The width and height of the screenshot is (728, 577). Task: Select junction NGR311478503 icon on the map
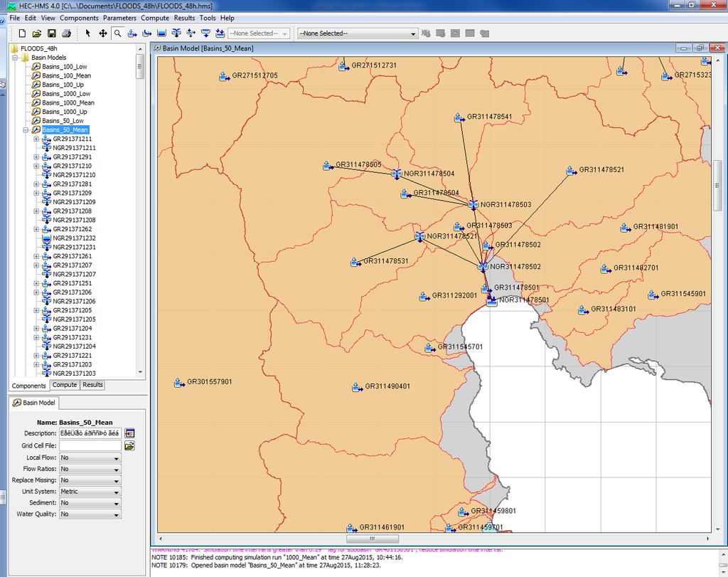click(473, 205)
